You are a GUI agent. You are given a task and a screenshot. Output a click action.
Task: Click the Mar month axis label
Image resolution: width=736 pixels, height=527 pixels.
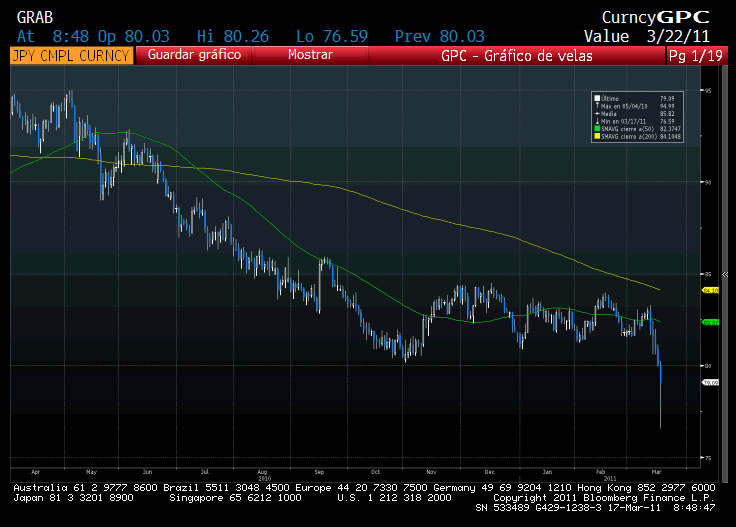657,472
